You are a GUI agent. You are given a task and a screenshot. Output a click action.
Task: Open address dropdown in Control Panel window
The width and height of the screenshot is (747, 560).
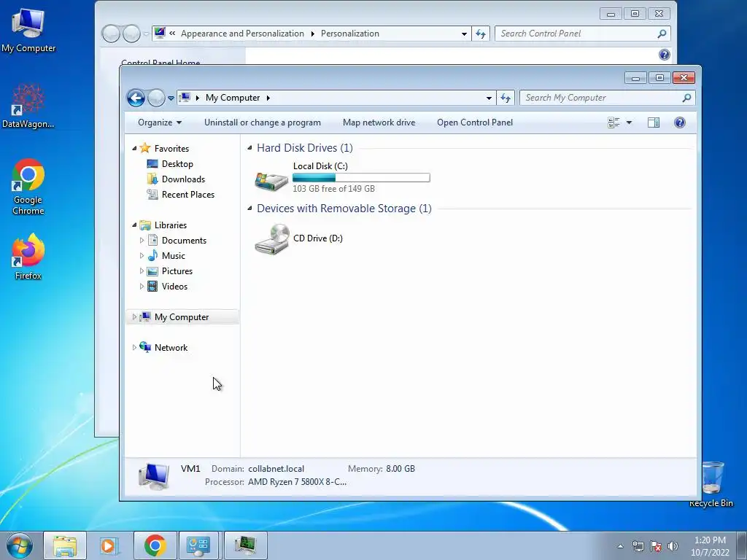pyautogui.click(x=464, y=34)
